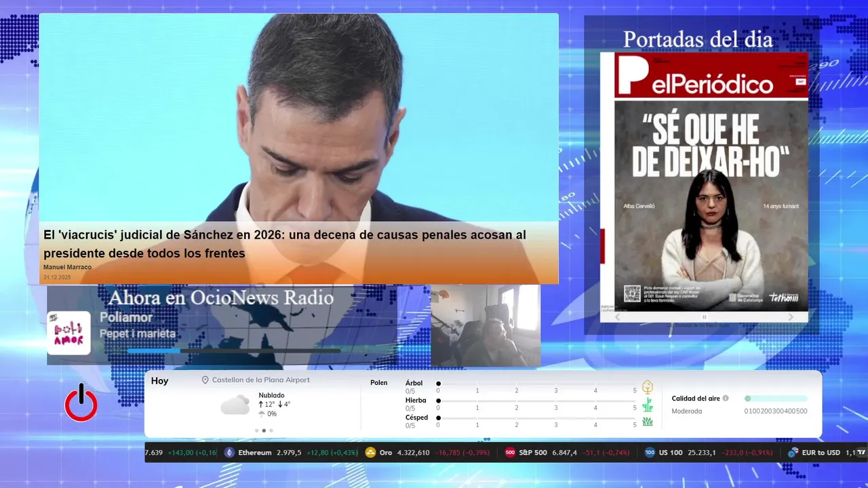Click the Ahora en OcioNews Radio heading
This screenshot has width=868, height=488.
221,298
